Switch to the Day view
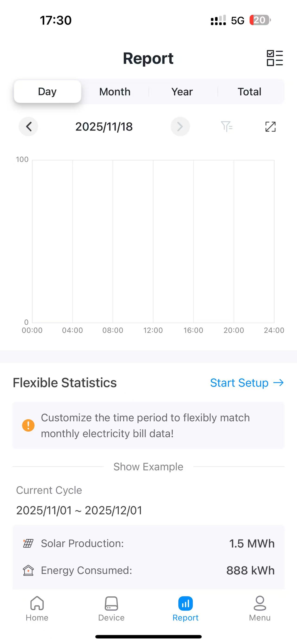The image size is (297, 644). (x=48, y=91)
